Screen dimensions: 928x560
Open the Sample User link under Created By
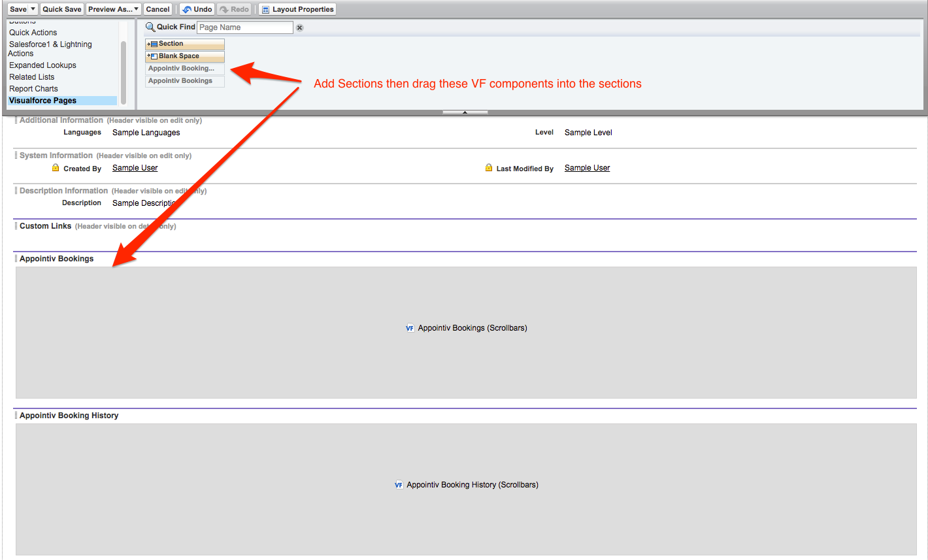[135, 168]
